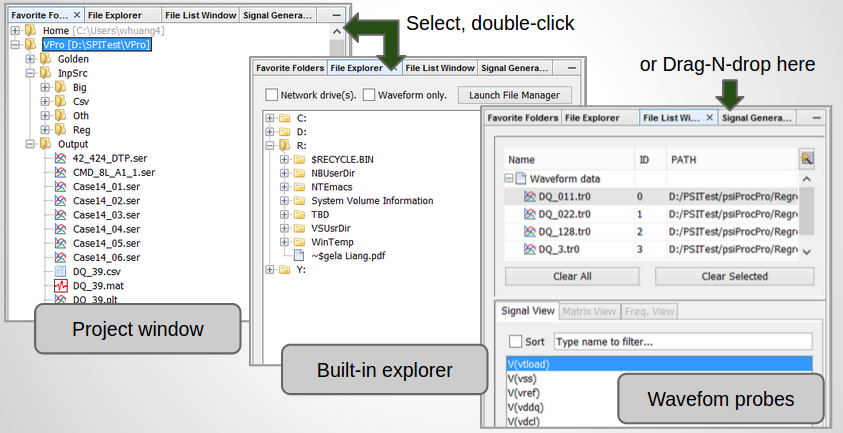The image size is (843, 433).
Task: Click the Golden folder icon
Action: coord(45,59)
